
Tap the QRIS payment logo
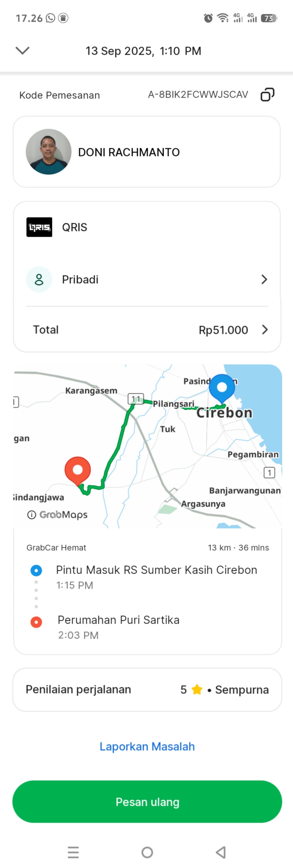[39, 227]
